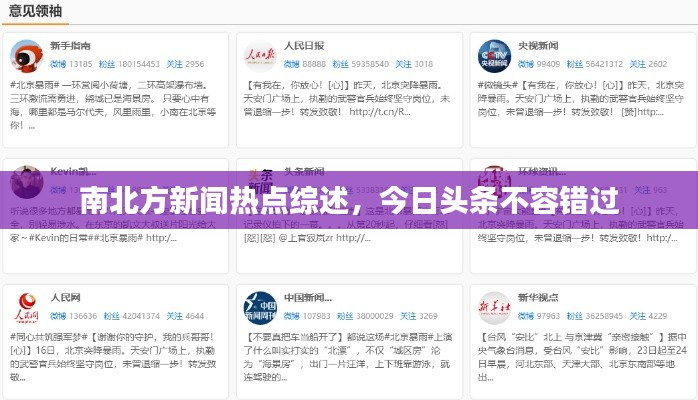Open the 人民网 profile name
Viewport: 698px width, 400px height.
coord(65,297)
